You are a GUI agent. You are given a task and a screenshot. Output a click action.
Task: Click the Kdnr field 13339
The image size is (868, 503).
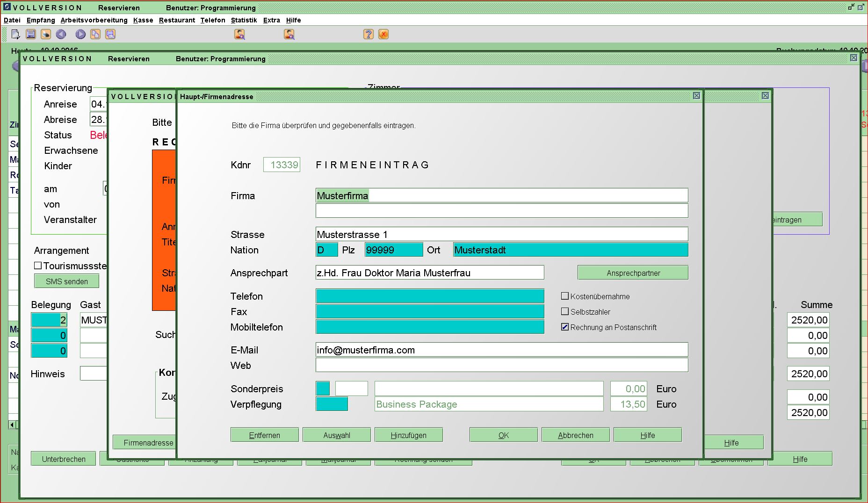click(282, 165)
